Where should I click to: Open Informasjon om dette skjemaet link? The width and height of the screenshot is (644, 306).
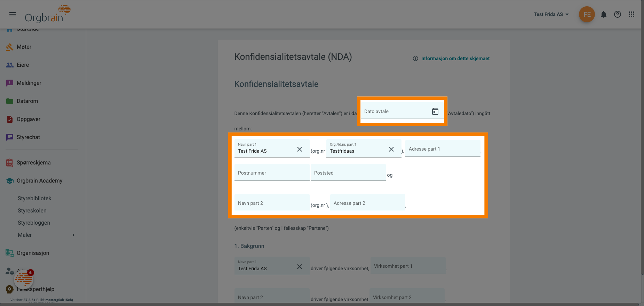point(455,58)
